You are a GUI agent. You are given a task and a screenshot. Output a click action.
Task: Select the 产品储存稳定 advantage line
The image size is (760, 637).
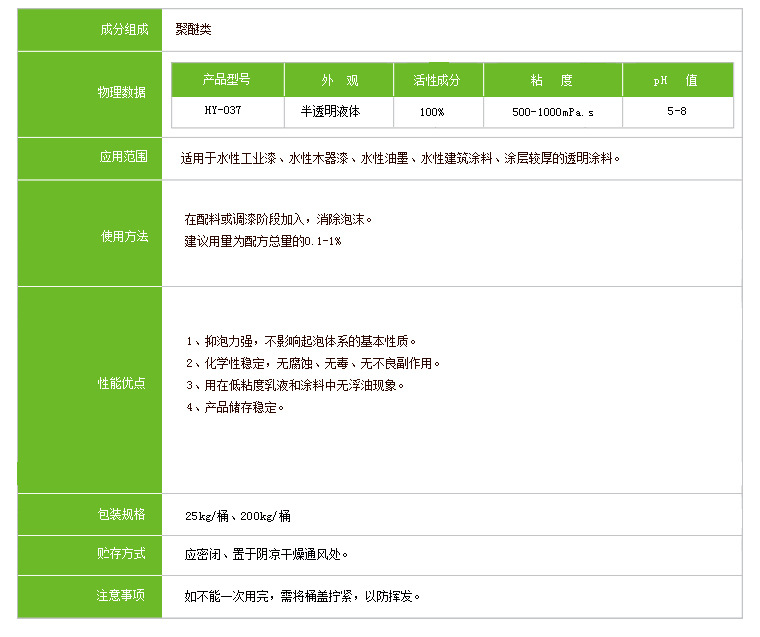point(236,407)
